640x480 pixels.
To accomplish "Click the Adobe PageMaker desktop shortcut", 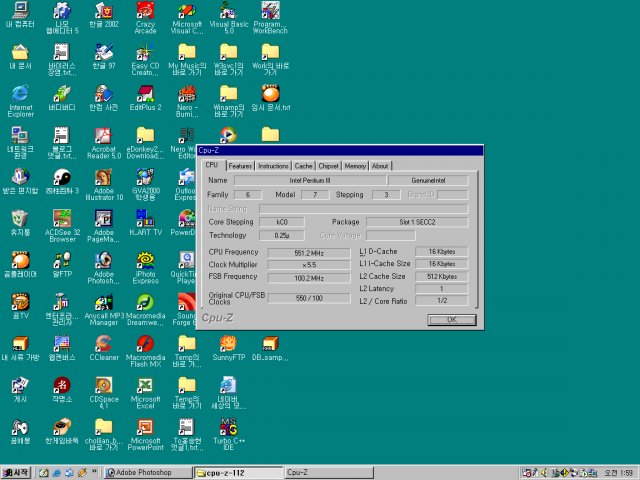I will 104,227.
